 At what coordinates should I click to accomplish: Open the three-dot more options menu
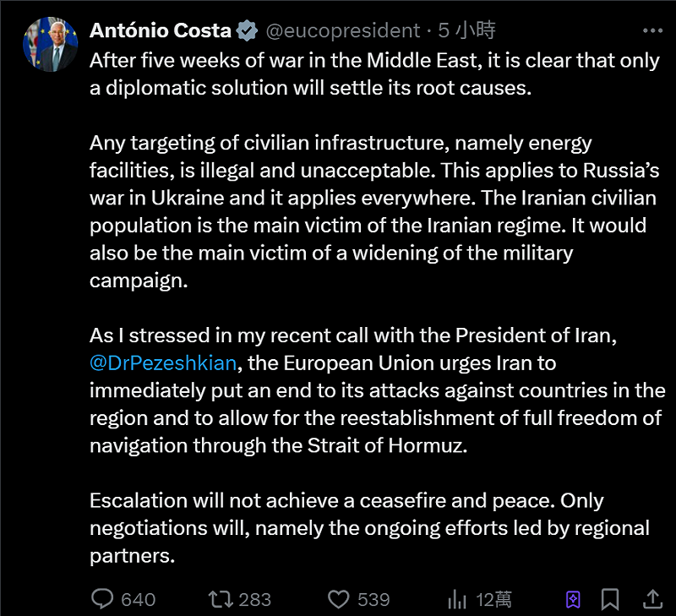tap(652, 31)
